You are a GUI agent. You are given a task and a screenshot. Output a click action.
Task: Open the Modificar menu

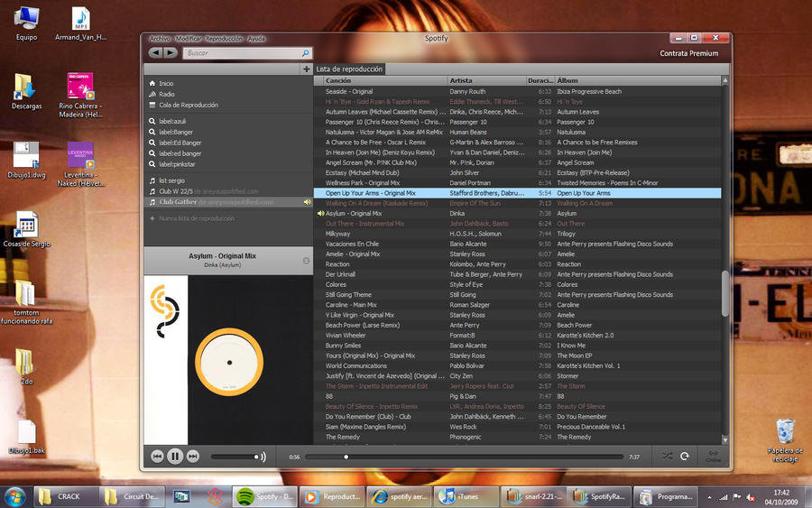[188, 39]
